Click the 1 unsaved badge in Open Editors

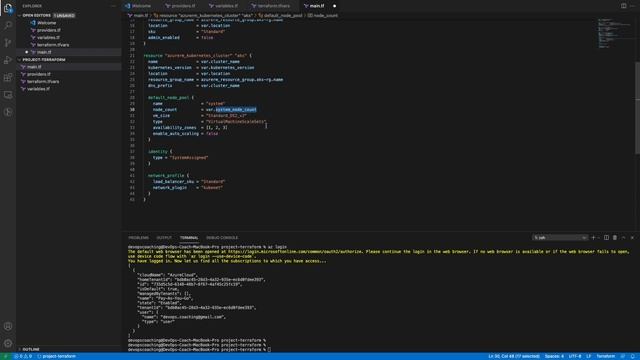click(x=64, y=16)
